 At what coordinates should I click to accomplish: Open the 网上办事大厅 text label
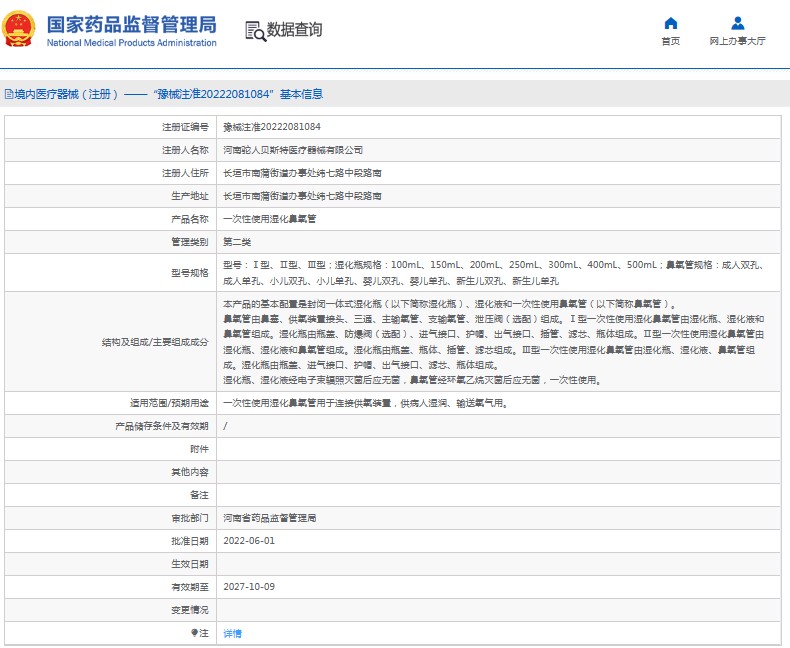[x=737, y=41]
